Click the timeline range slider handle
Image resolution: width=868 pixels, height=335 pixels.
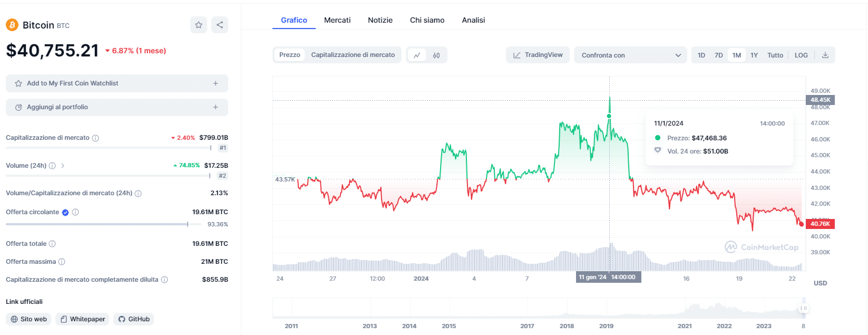click(x=803, y=308)
